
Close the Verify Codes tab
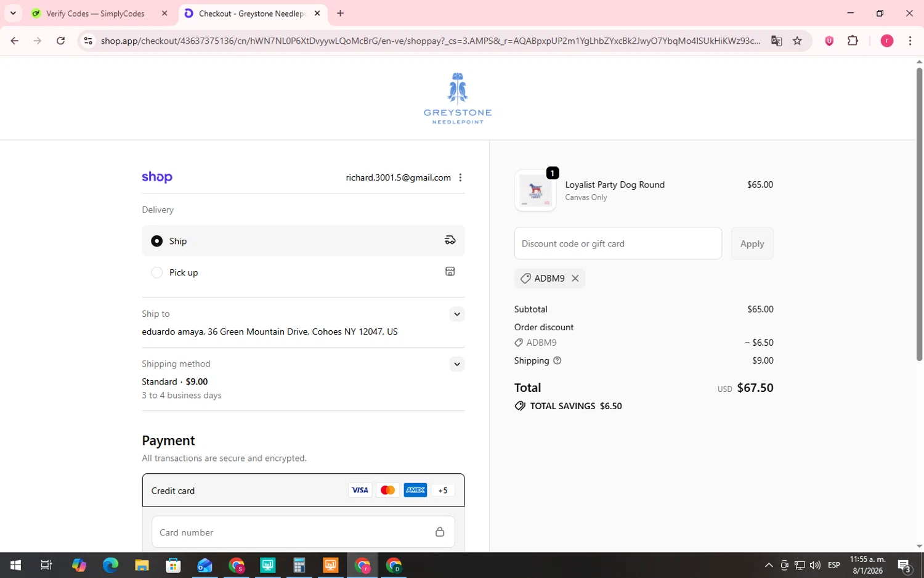pos(164,14)
